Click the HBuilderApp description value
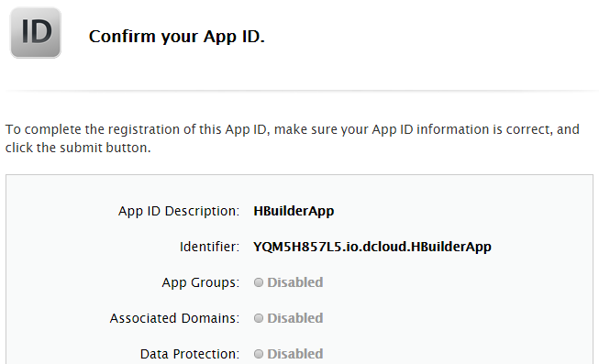This screenshot has width=599, height=364. click(294, 211)
